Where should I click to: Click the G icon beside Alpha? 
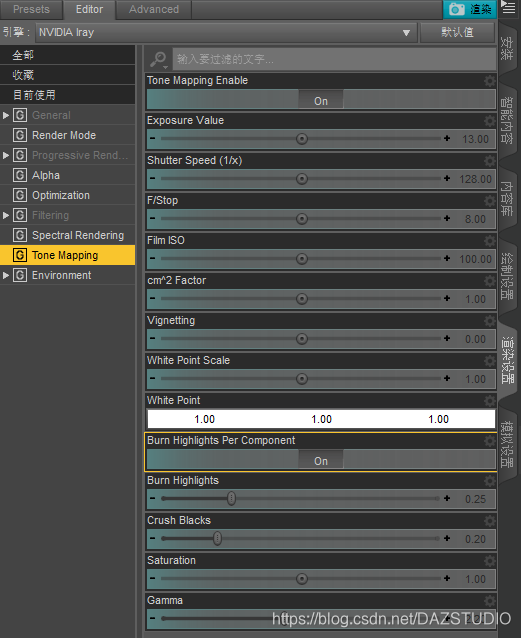[x=20, y=175]
